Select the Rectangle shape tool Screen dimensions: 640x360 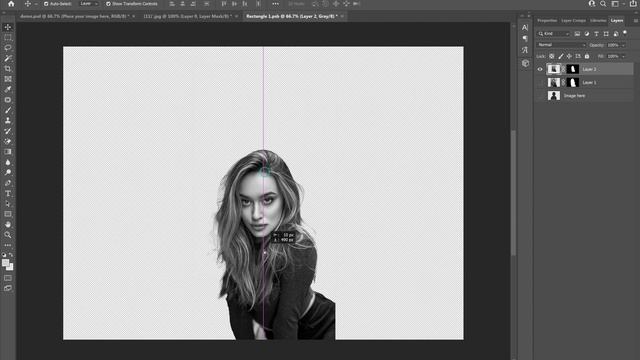[x=8, y=214]
